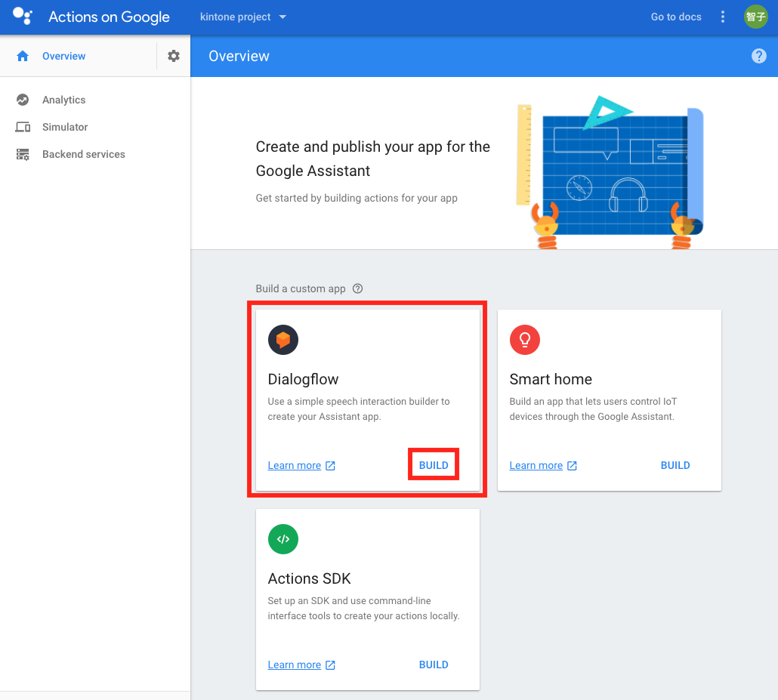The width and height of the screenshot is (778, 700).
Task: Click the Backend services icon
Action: click(x=23, y=154)
